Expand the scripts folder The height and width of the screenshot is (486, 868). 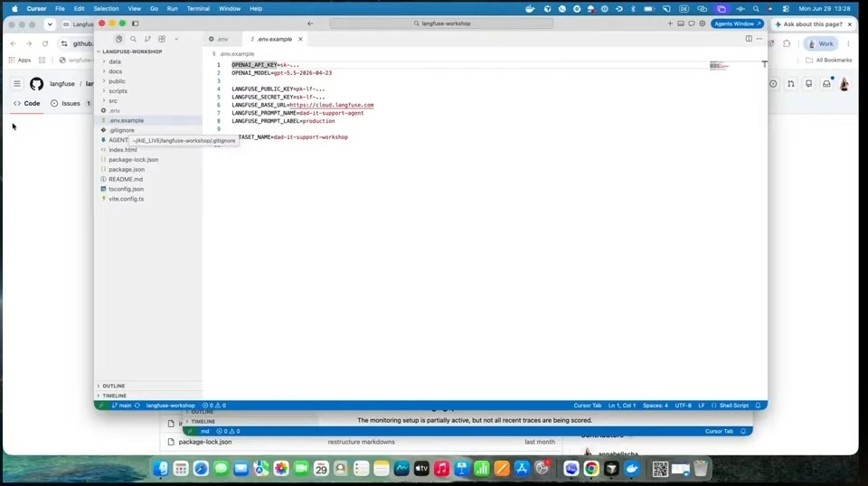118,91
